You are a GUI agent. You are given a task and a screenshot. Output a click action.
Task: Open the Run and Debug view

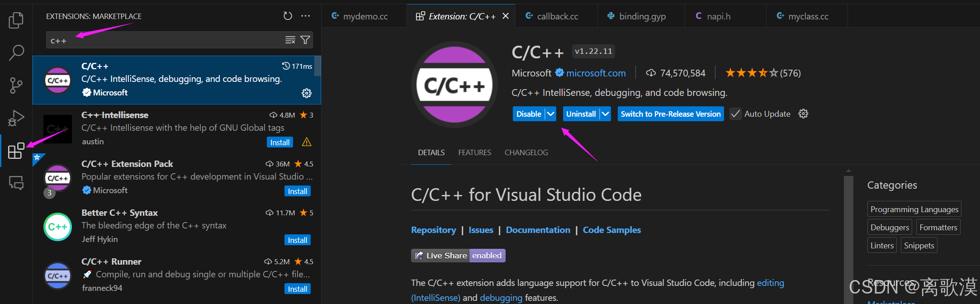click(16, 118)
